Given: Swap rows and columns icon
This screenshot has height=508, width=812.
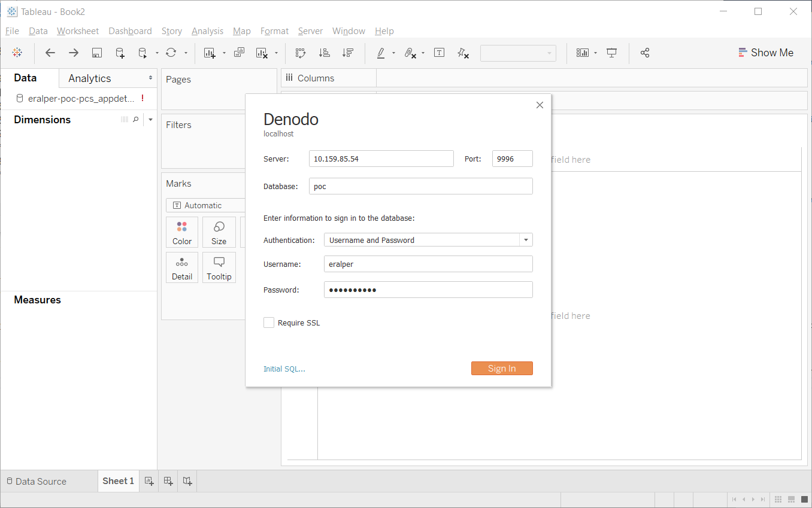Looking at the screenshot, I should (x=301, y=53).
